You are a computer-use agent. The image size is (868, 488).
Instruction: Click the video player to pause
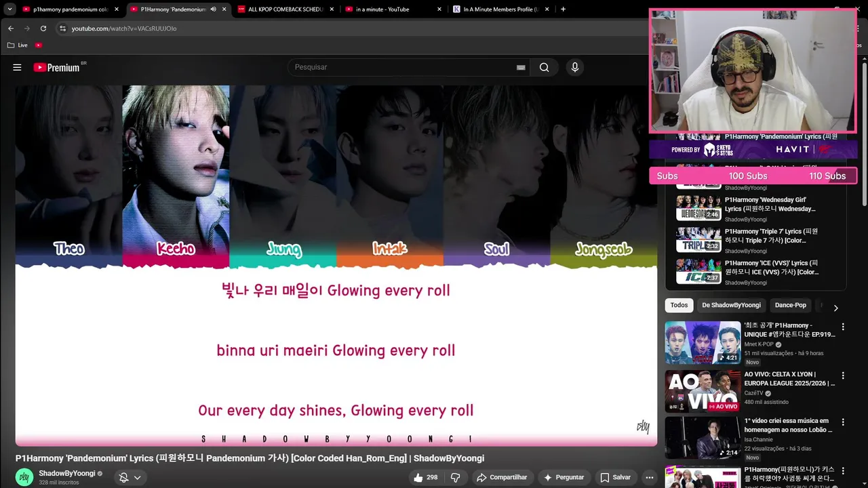coord(336,264)
